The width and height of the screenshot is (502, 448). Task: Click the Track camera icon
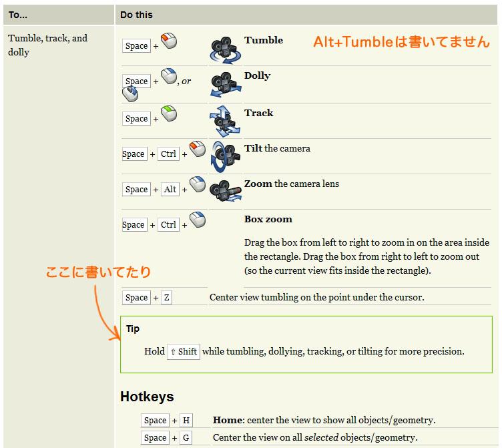click(225, 120)
